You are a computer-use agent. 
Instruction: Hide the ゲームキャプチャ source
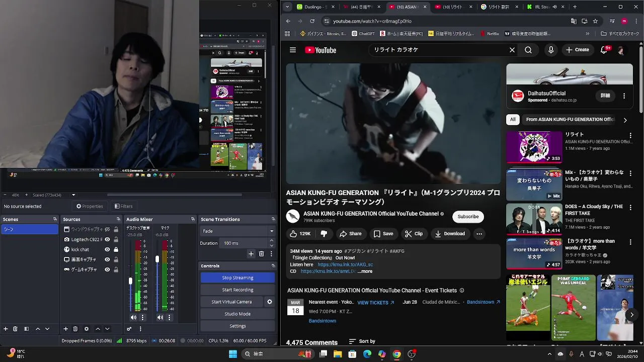point(107,269)
